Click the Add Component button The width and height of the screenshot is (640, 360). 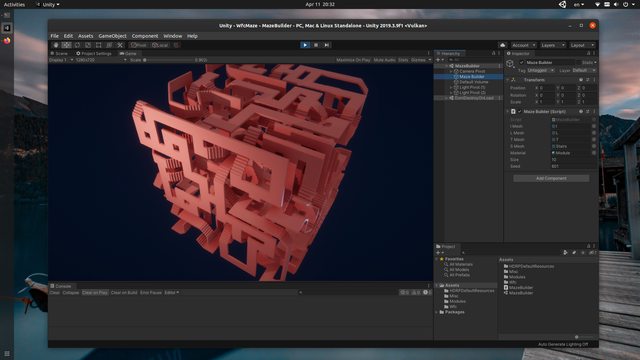pos(551,178)
